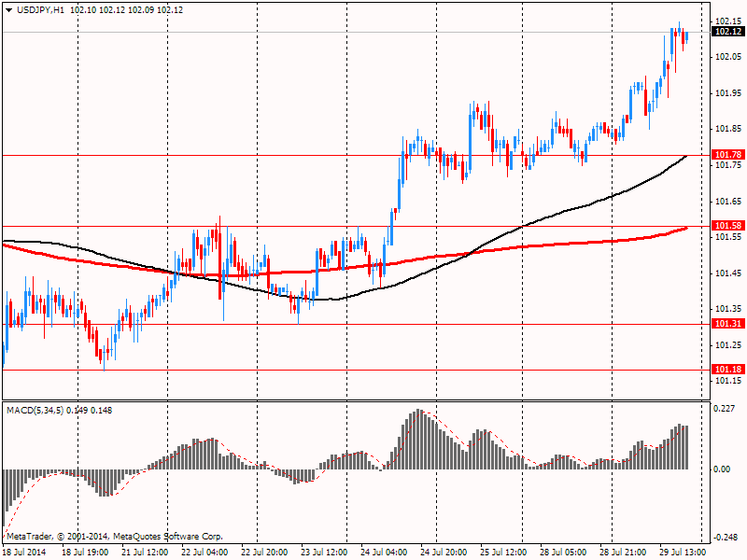747x560 pixels.
Task: Click the 101.25 price scale value
Action: (x=728, y=345)
